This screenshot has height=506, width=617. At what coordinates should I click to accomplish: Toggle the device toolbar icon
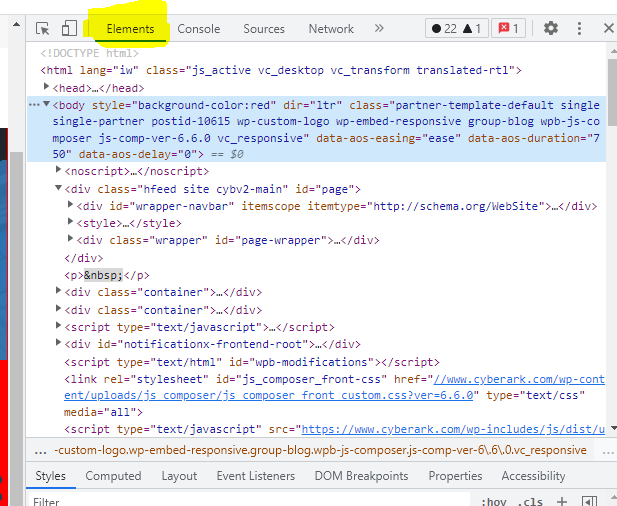pos(69,29)
